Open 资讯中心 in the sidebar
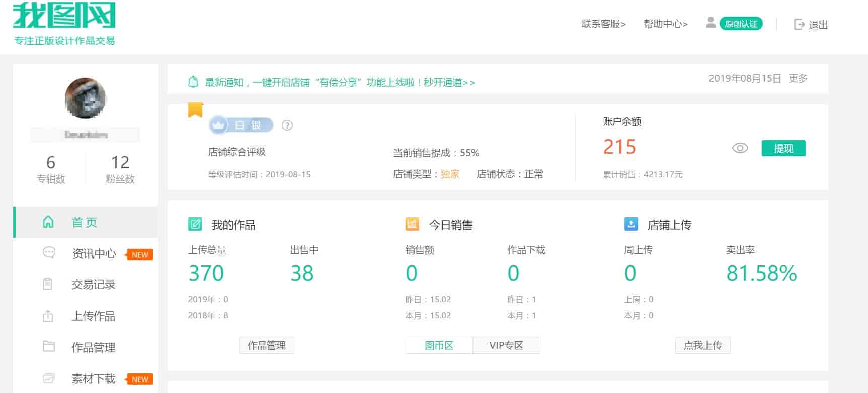Screen dimensions: 868x393 tap(94, 254)
